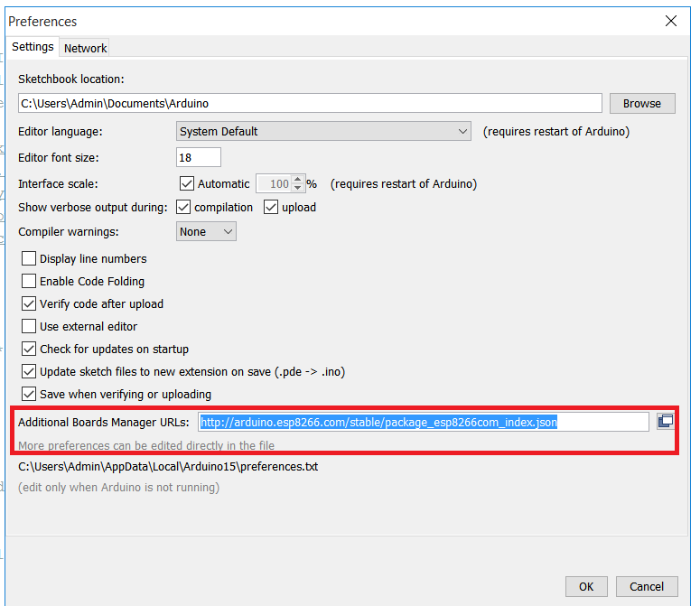
Task: Open the Editor language dropdown
Action: pyautogui.click(x=323, y=131)
